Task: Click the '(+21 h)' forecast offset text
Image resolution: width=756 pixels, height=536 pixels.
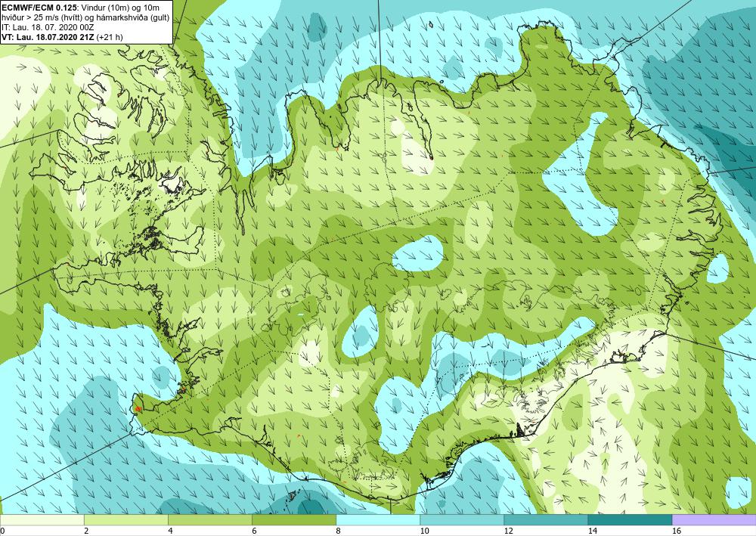Action: click(x=110, y=37)
